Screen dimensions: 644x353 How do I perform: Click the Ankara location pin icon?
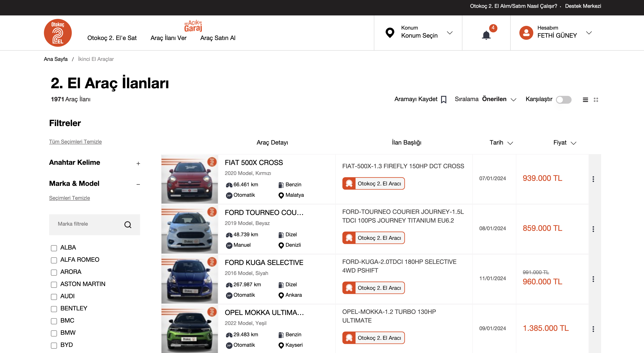pos(281,295)
